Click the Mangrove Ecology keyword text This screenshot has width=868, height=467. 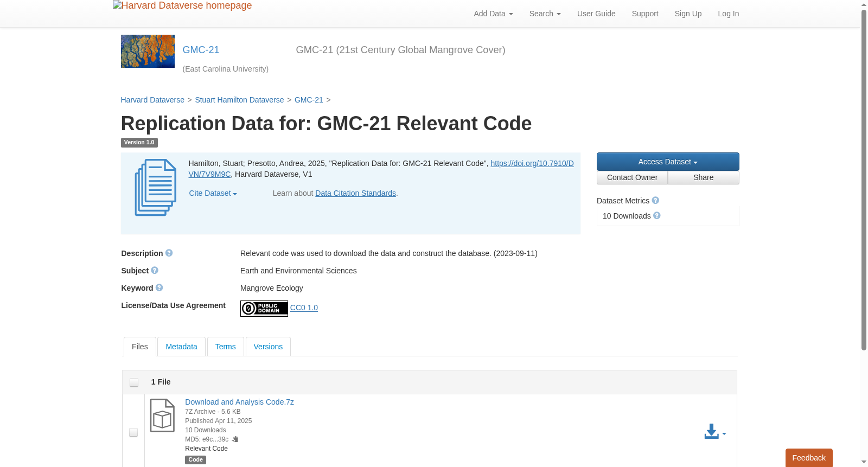[272, 288]
